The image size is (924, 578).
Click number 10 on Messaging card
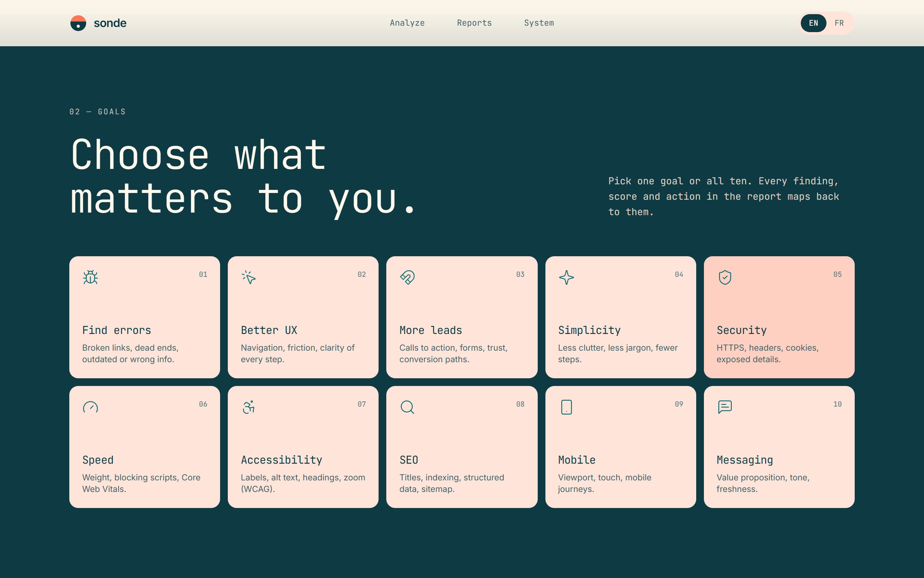pyautogui.click(x=837, y=404)
